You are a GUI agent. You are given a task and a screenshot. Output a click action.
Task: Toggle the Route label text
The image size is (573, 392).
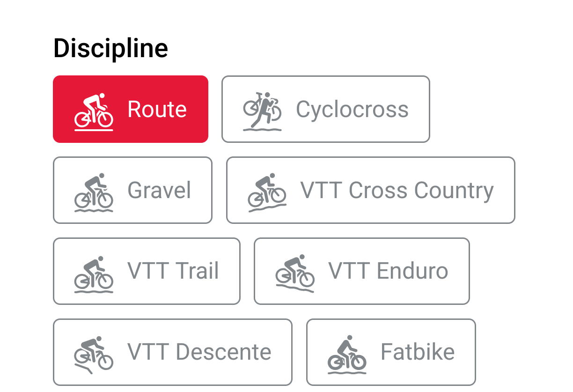tap(157, 110)
